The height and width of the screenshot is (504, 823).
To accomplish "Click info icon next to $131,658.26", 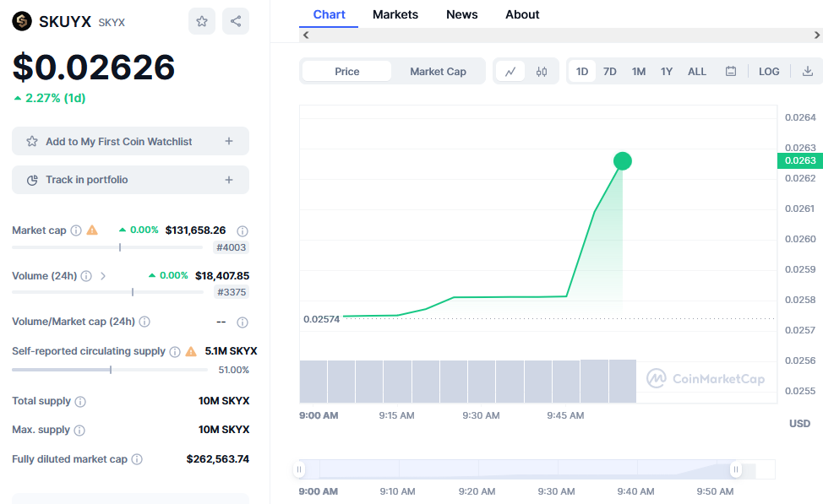I will (243, 230).
